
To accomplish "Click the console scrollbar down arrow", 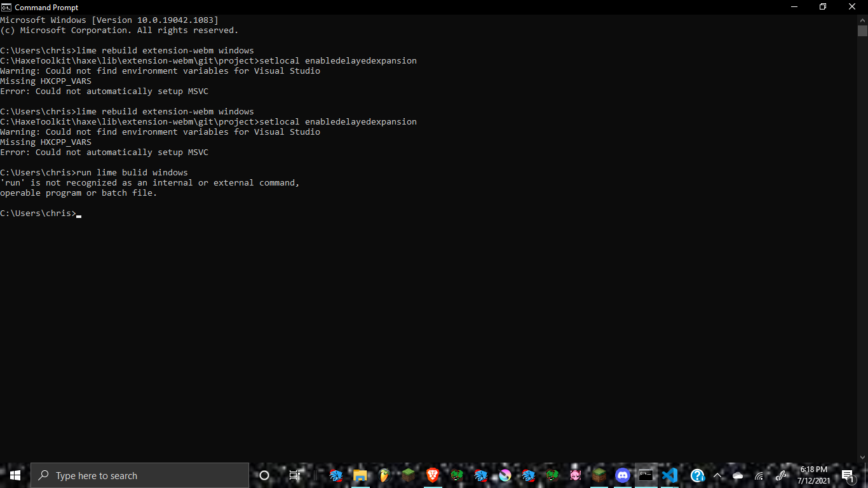I will 862,457.
